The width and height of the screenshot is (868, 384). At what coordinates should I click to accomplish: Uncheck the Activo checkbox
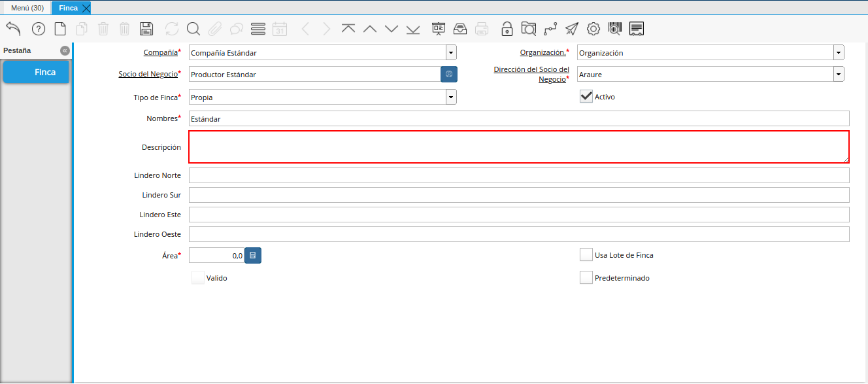pyautogui.click(x=586, y=97)
